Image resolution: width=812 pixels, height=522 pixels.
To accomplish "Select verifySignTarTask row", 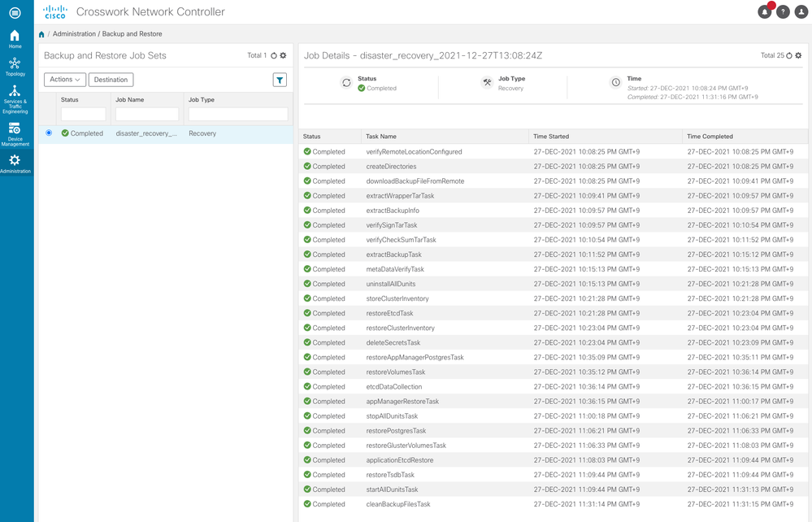I will [x=553, y=225].
